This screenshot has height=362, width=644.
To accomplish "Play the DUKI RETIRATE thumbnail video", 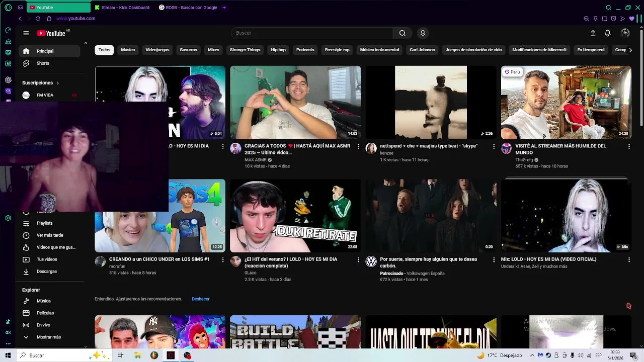I will [295, 216].
